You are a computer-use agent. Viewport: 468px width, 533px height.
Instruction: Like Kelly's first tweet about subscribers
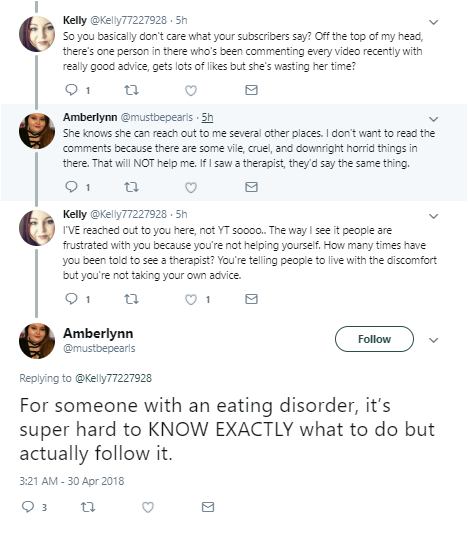[191, 90]
